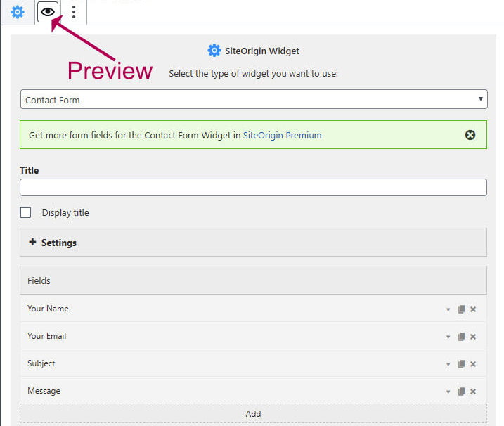Expand the Settings section
504x426 pixels.
click(x=253, y=243)
